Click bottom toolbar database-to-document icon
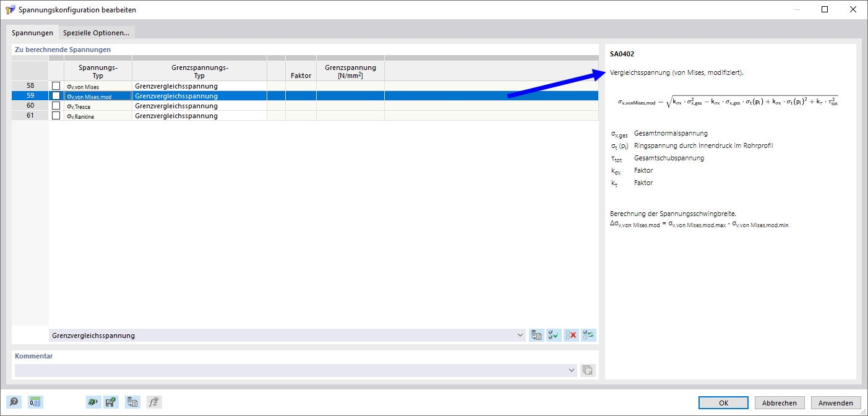The height and width of the screenshot is (416, 868). [x=132, y=402]
